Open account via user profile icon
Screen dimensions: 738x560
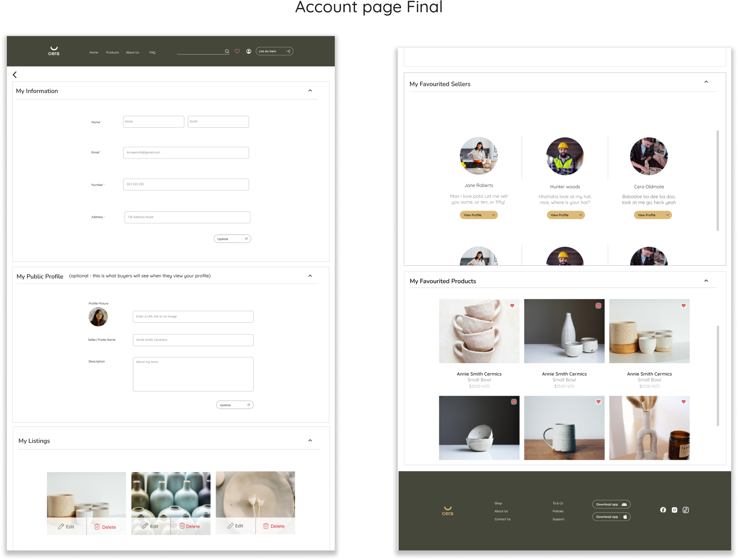pos(249,51)
